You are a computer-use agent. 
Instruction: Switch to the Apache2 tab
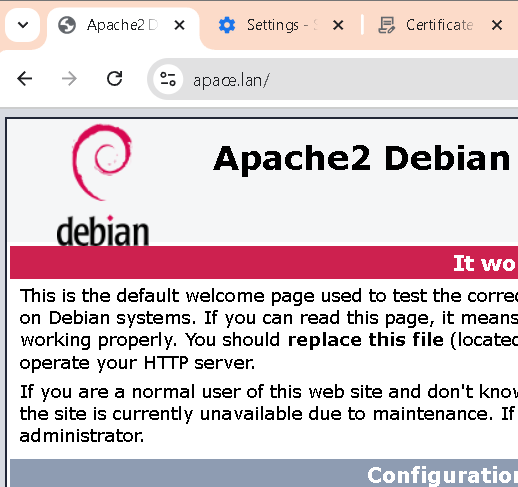coord(123,25)
